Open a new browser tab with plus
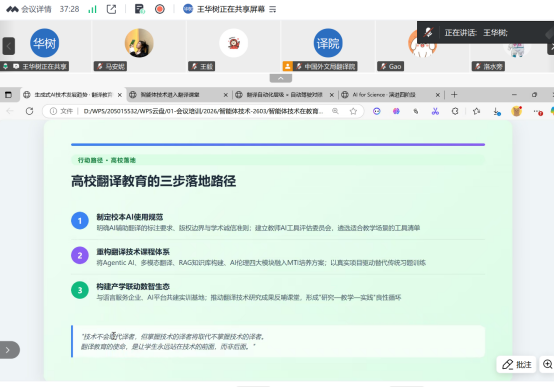554x388 pixels. (454, 94)
